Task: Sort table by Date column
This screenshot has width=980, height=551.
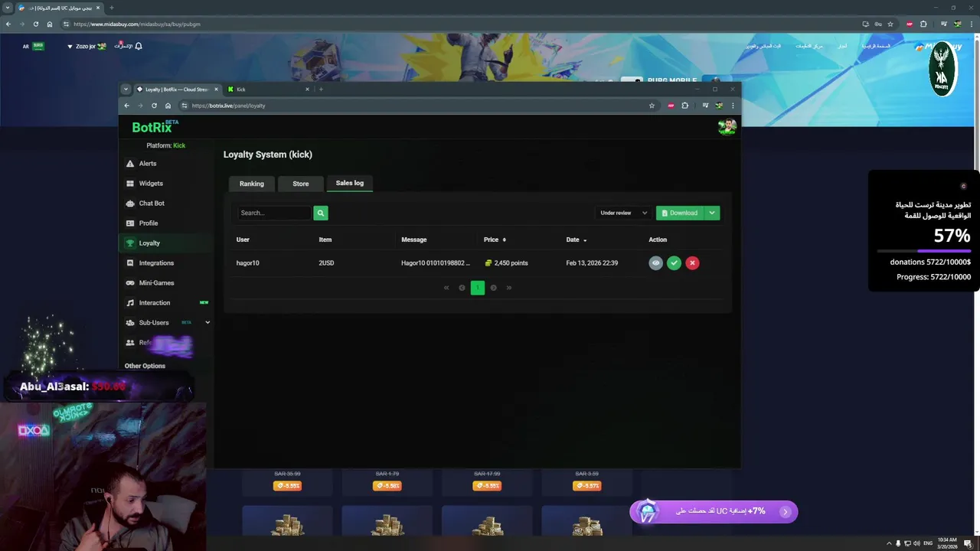Action: click(576, 240)
